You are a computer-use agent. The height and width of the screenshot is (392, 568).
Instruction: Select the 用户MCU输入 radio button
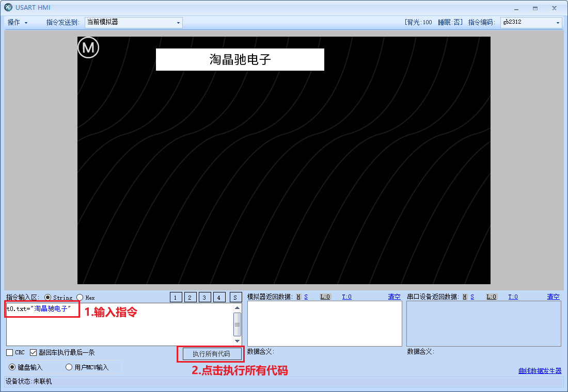tap(68, 366)
